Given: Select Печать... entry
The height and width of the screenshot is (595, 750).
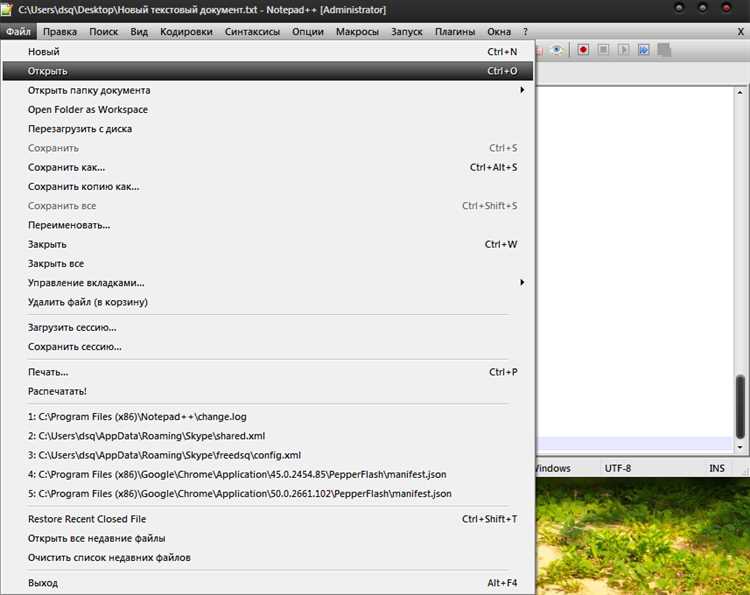Looking at the screenshot, I should (x=268, y=372).
